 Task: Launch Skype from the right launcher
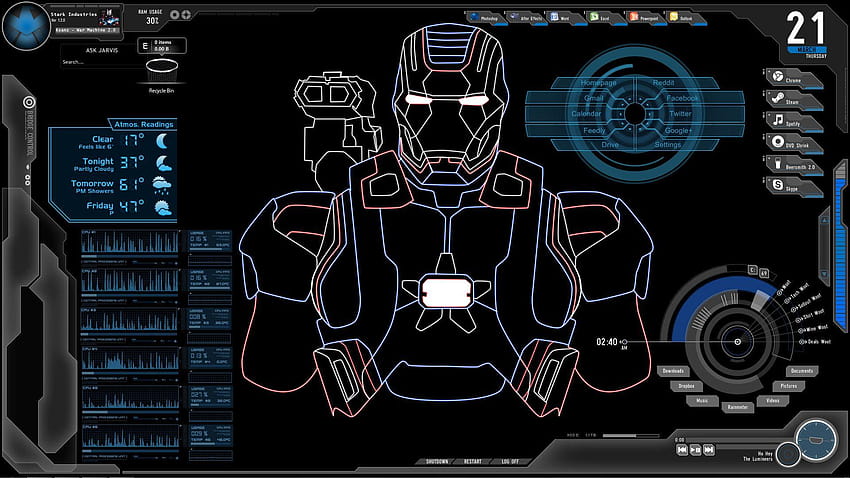[793, 186]
